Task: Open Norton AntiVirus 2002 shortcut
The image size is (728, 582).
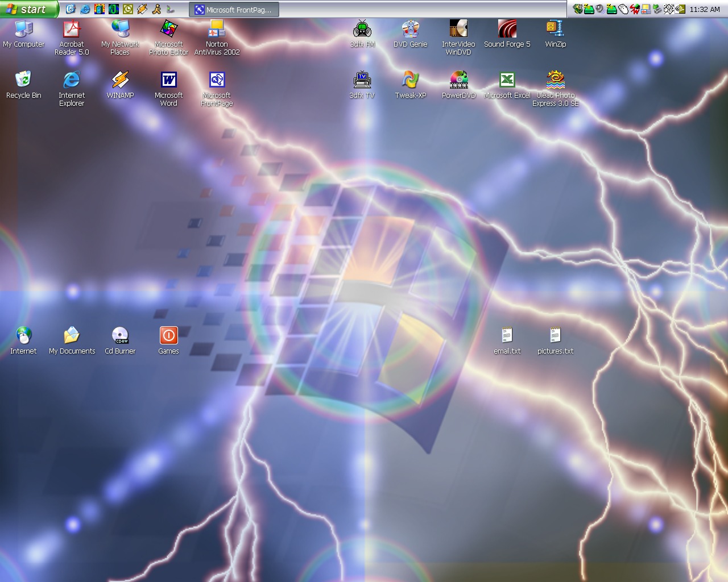Action: [217, 38]
